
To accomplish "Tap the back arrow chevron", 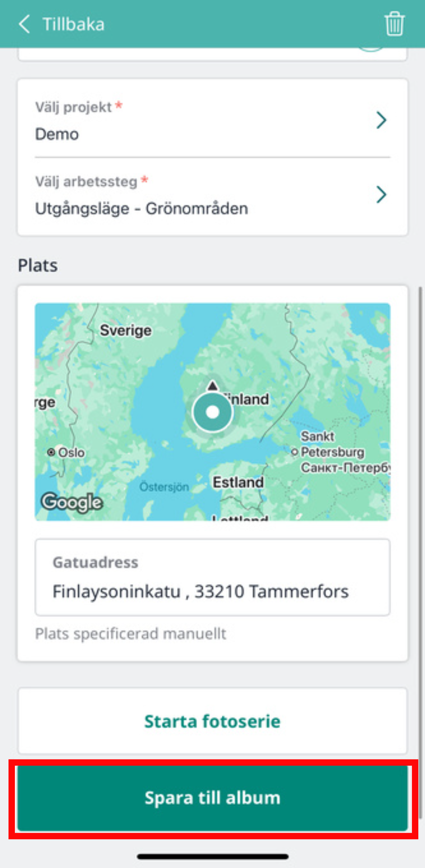I will 24,24.
